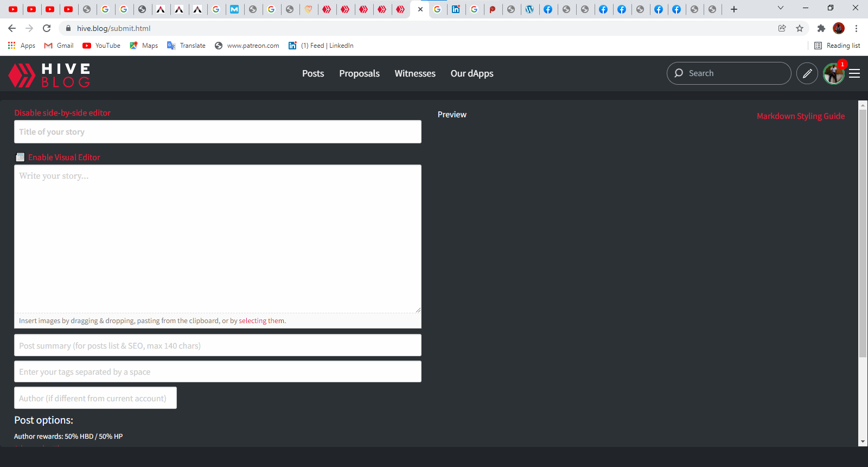
Task: Open Chrome three-dot menu
Action: click(x=856, y=28)
